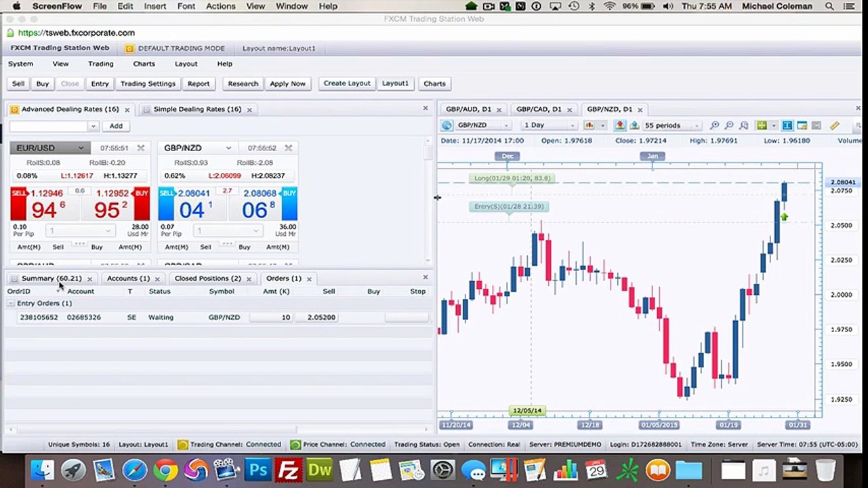Switch to the Accounts tab
This screenshot has width=868, height=488.
tap(128, 279)
